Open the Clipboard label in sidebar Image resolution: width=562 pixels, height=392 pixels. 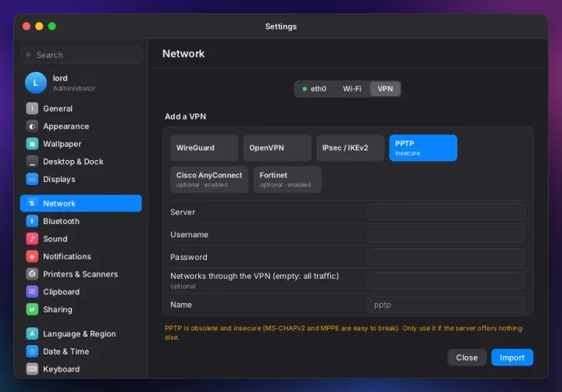pos(62,291)
